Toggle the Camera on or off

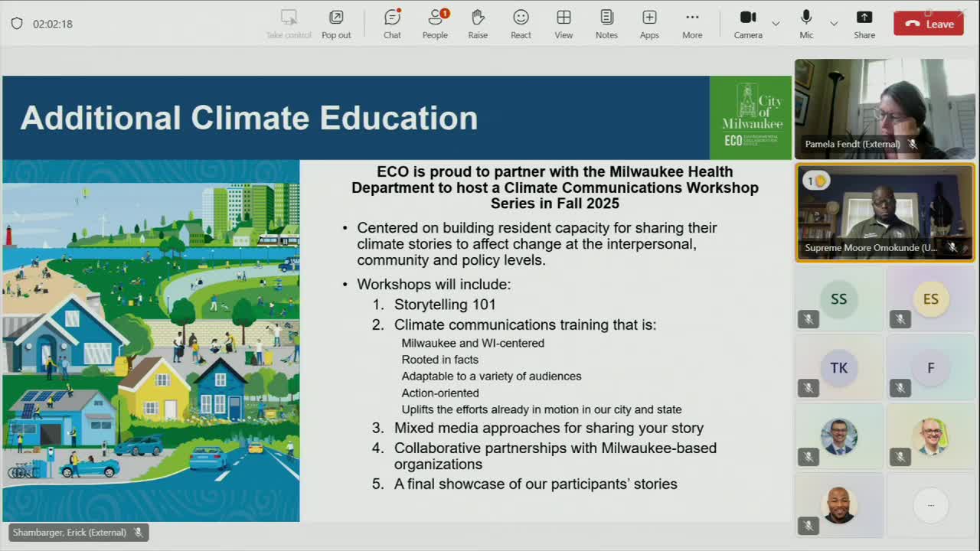pyautogui.click(x=748, y=24)
